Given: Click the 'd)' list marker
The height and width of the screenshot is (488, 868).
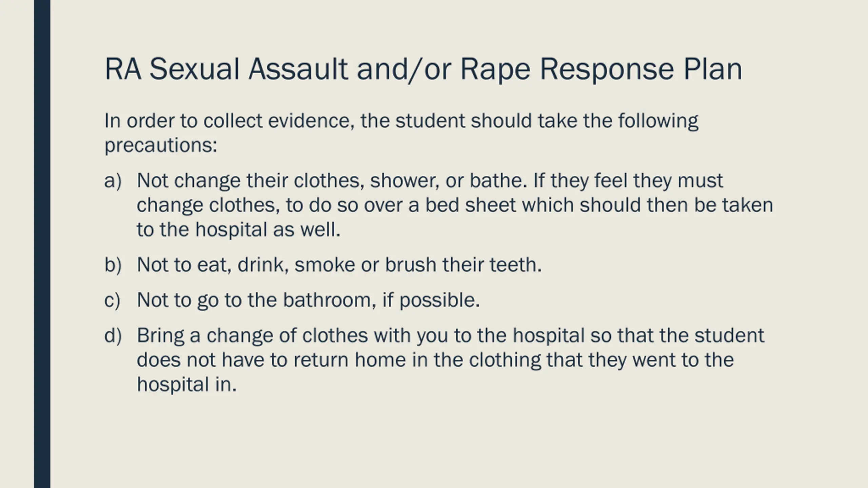Looking at the screenshot, I should coord(113,335).
